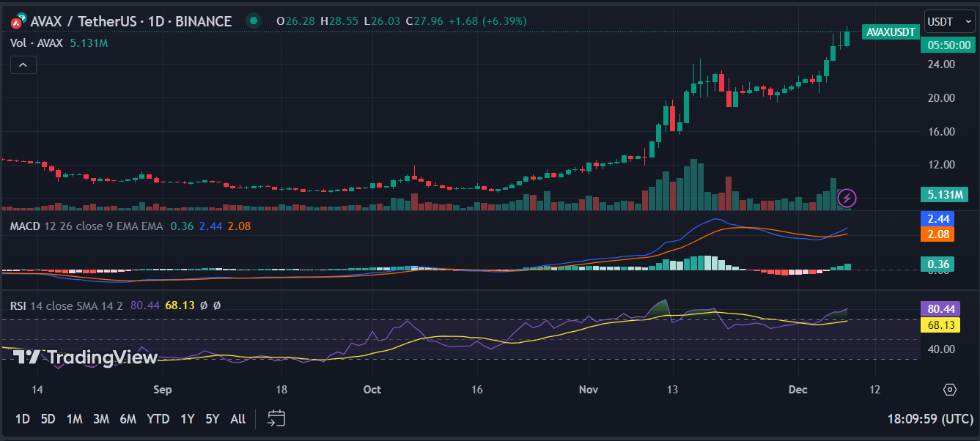The width and height of the screenshot is (980, 441).
Task: Click the purple lightning bolt icon
Action: coord(847,197)
